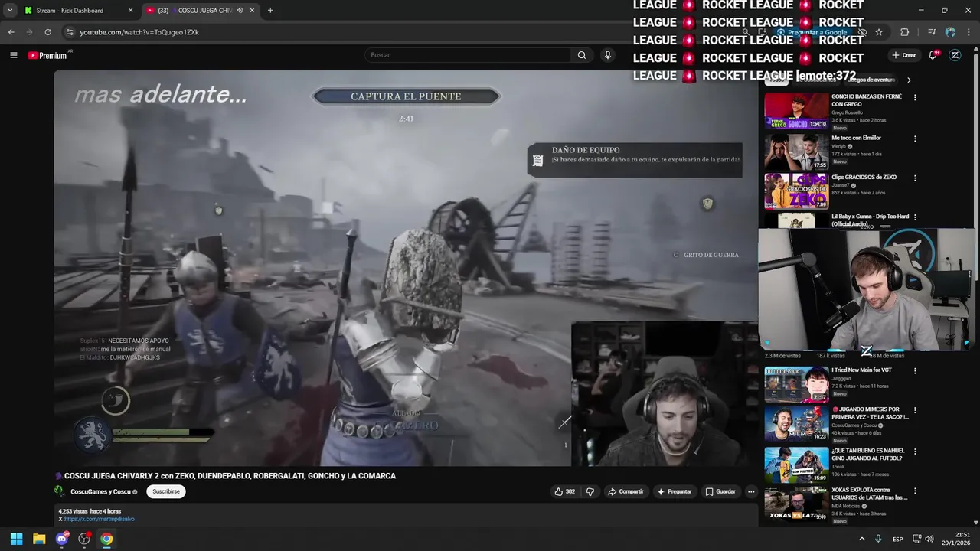980x551 pixels.
Task: Click the Crear button
Action: point(903,55)
